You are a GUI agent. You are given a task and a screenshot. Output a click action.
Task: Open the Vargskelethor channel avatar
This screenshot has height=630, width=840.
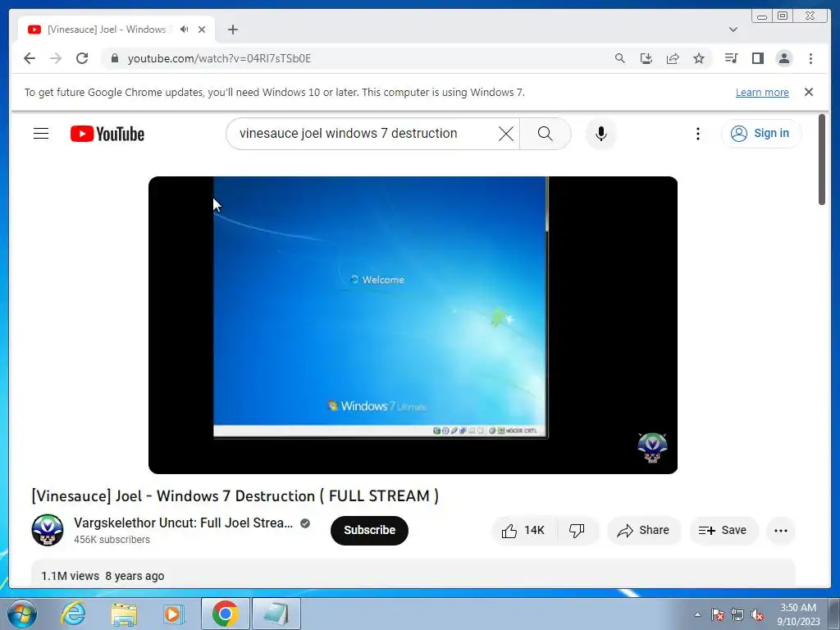coord(47,531)
